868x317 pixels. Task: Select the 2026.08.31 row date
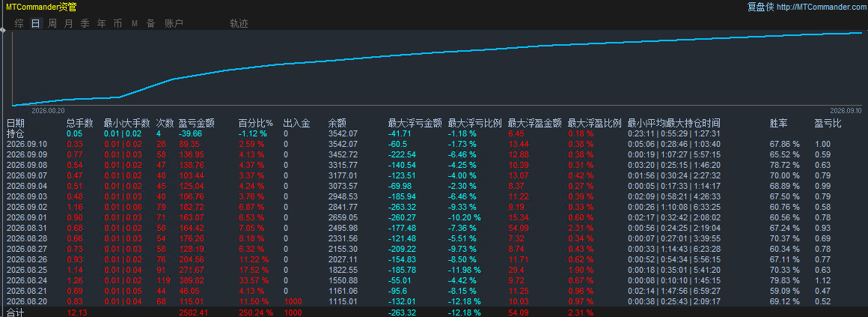(26, 228)
